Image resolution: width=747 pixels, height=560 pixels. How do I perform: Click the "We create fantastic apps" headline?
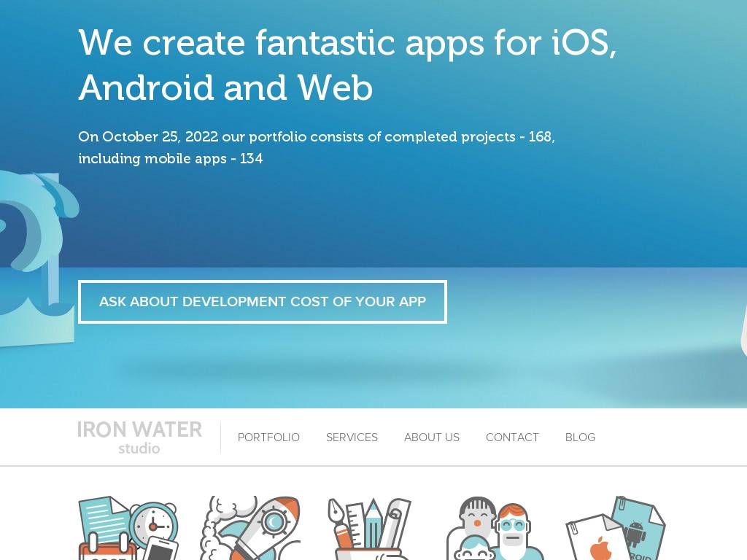click(347, 65)
